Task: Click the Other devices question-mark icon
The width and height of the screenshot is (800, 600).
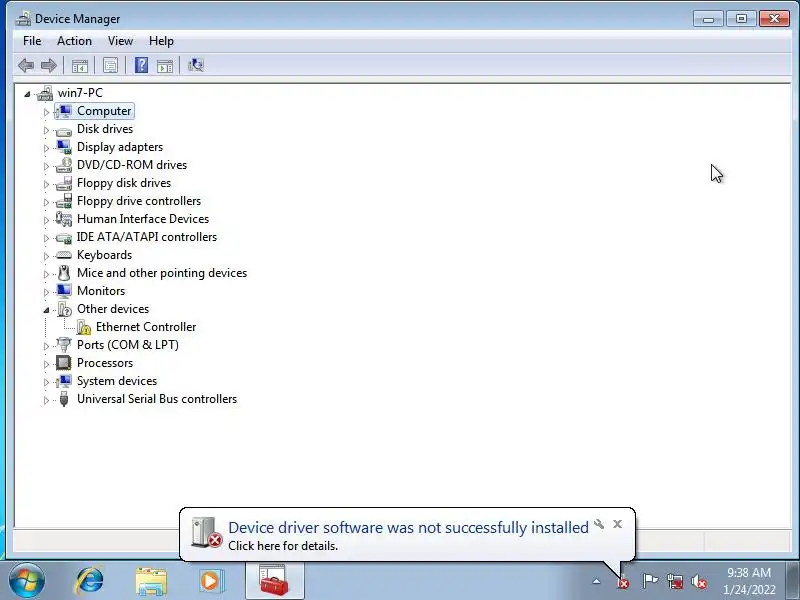Action: (64, 309)
